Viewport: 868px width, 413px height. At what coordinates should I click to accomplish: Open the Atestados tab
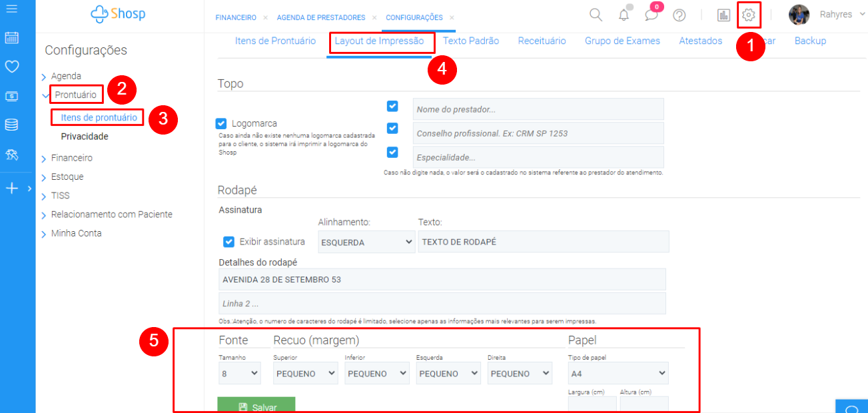pos(701,41)
